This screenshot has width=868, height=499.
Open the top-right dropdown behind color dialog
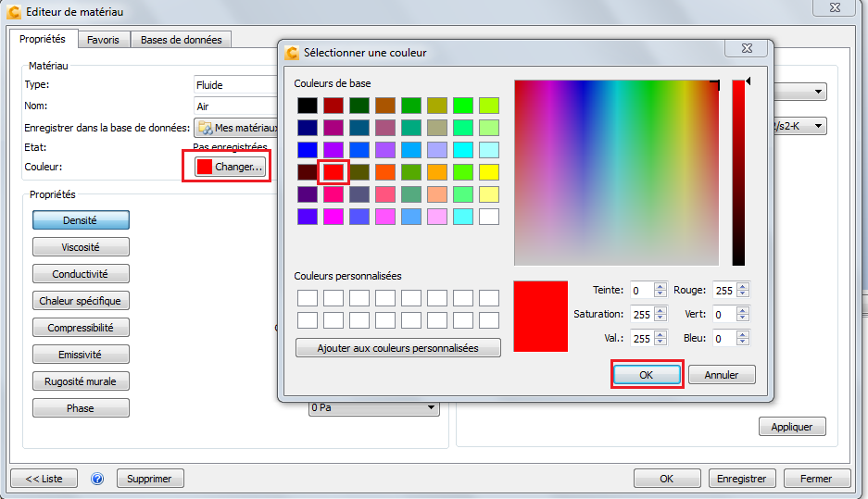[799, 92]
